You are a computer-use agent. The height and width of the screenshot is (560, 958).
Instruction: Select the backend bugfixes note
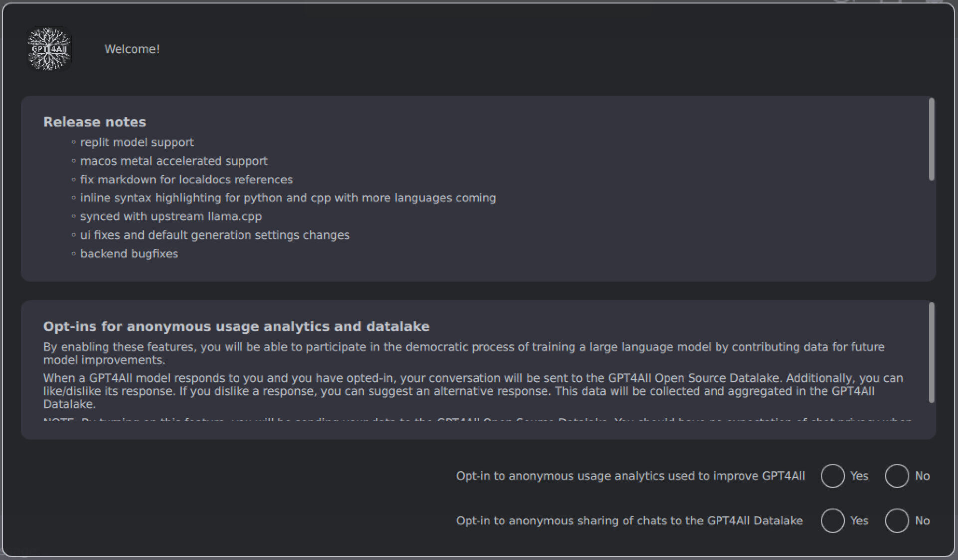129,253
